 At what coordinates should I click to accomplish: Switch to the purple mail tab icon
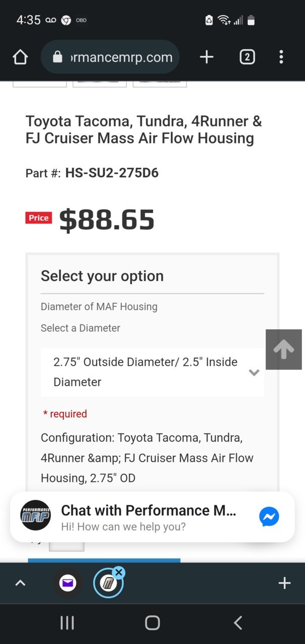point(67,583)
